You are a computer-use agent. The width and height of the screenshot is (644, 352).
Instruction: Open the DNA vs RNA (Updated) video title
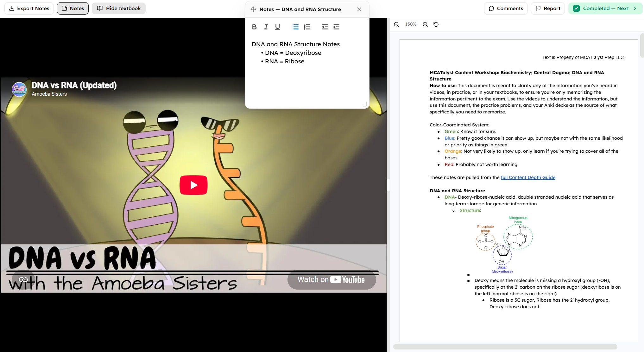point(74,86)
